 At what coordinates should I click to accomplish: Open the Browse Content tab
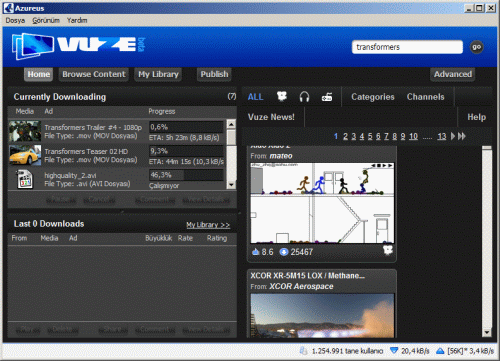tap(94, 74)
